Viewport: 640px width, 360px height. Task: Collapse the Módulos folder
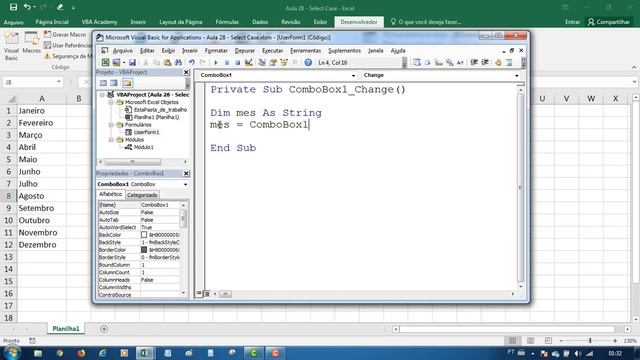[111, 140]
